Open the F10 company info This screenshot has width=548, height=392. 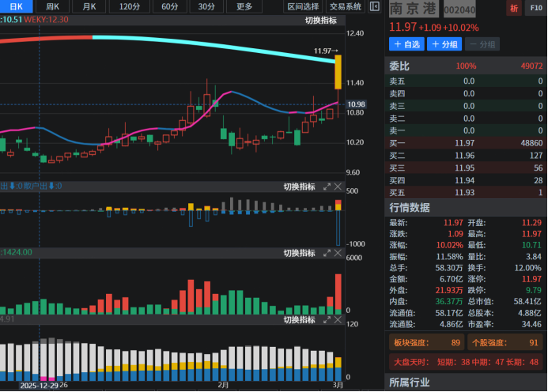[x=535, y=9]
